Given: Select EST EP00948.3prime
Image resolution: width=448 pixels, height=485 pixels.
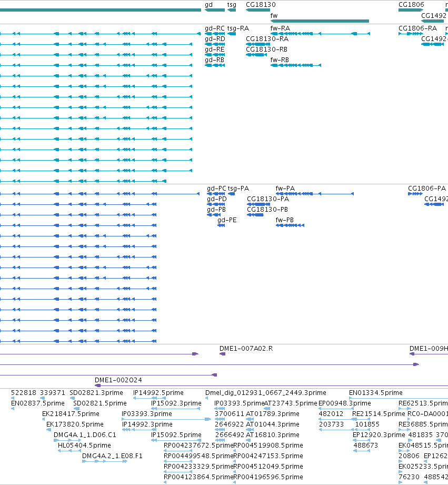Looking at the screenshot, I should [x=345, y=403].
